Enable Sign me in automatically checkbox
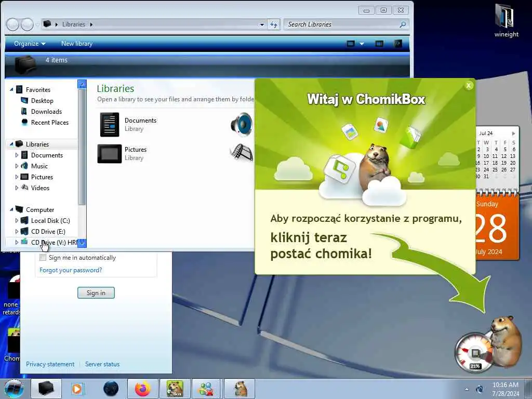Viewport: 532px width, 399px height. click(x=43, y=258)
